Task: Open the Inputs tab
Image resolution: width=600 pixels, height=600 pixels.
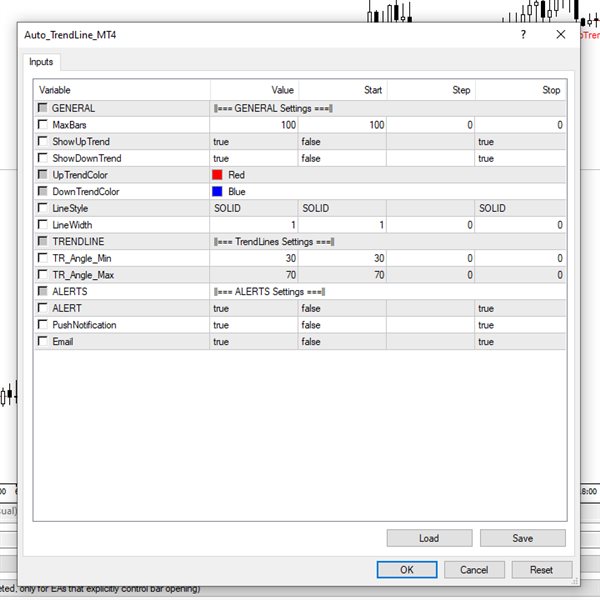Action: click(41, 62)
